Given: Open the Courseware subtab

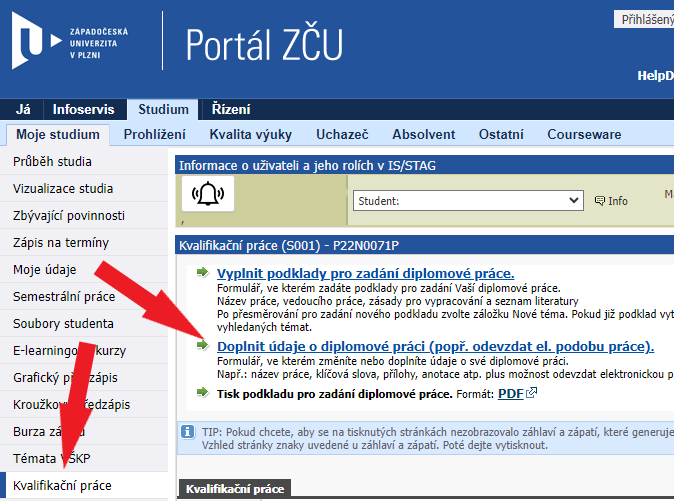Looking at the screenshot, I should (584, 134).
